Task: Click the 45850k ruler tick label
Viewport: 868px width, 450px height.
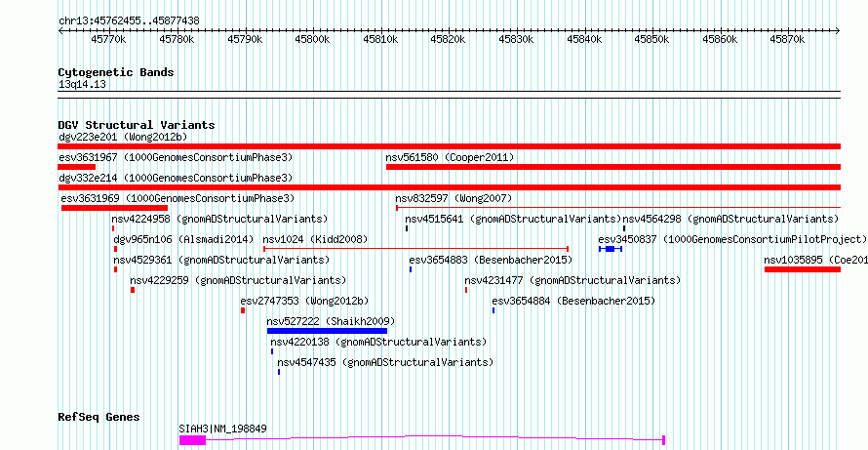Action: click(652, 39)
